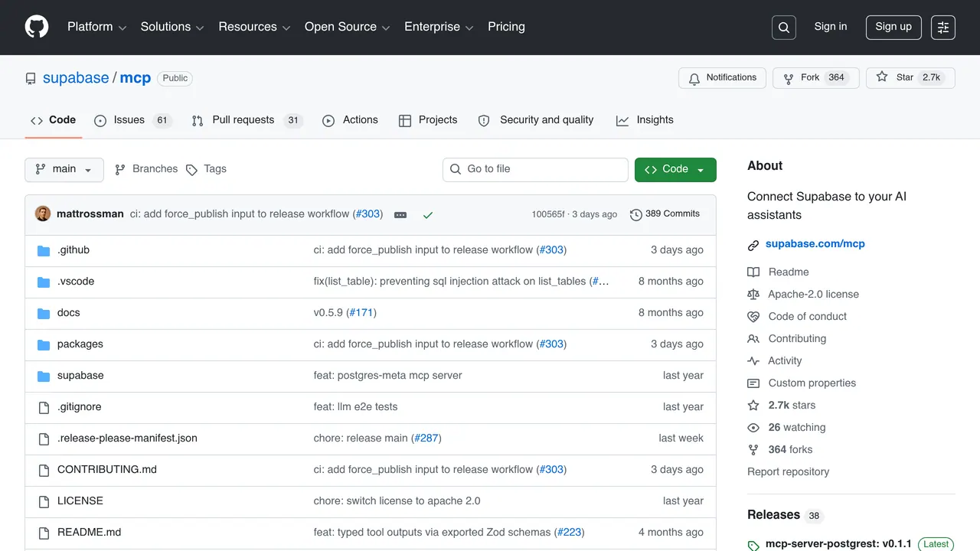The height and width of the screenshot is (551, 980).
Task: Switch to the Security and quality tab
Action: tap(536, 120)
